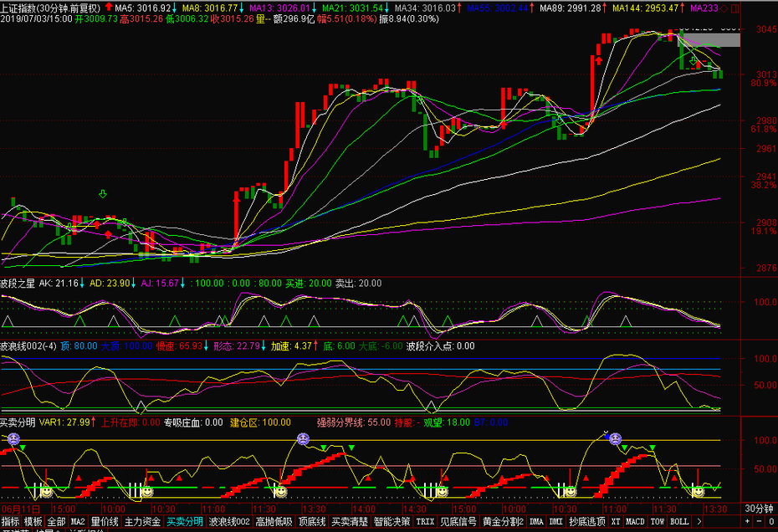Click the 61.8% Fibonacci level label
This screenshot has width=778, height=532.
point(764,129)
